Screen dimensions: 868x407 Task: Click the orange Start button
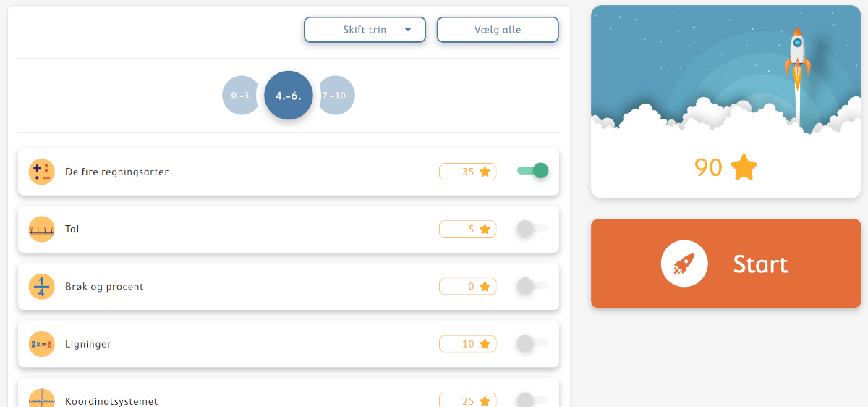[x=726, y=264]
